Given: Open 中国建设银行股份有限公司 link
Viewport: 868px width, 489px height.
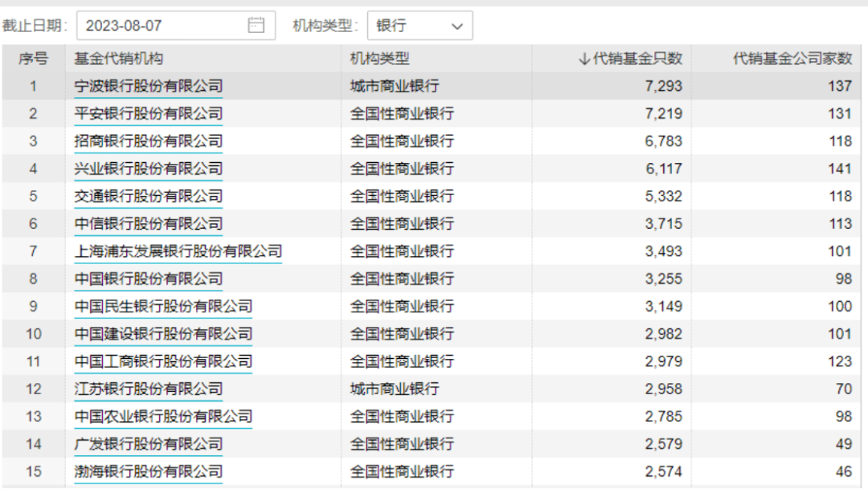Looking at the screenshot, I should [x=163, y=334].
